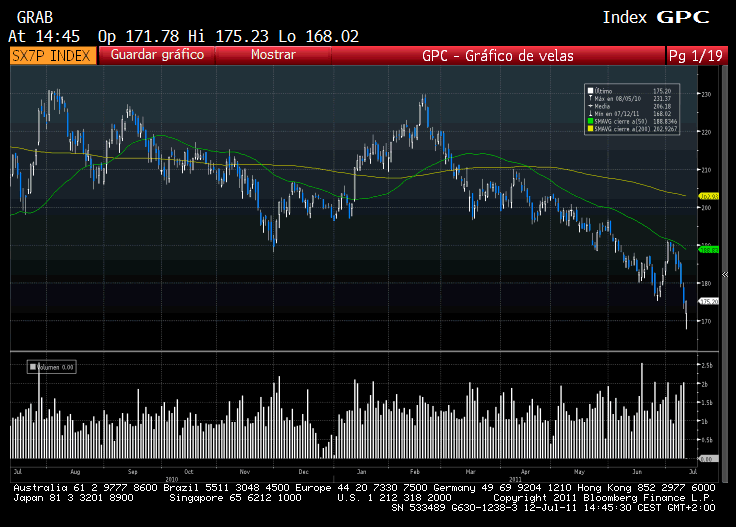Image resolution: width=736 pixels, height=527 pixels.
Task: Click the Guardar gráfico button
Action: [x=157, y=55]
